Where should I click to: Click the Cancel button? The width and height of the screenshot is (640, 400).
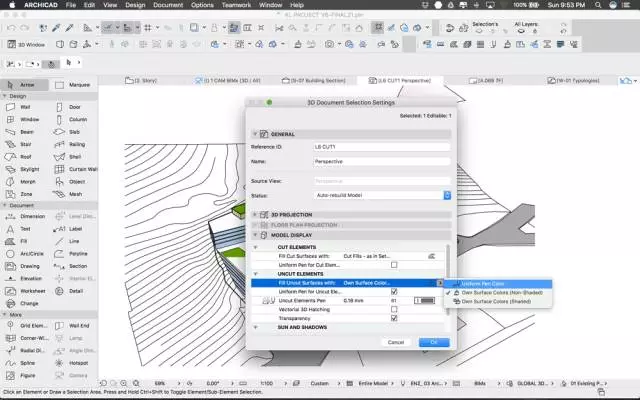click(x=396, y=342)
